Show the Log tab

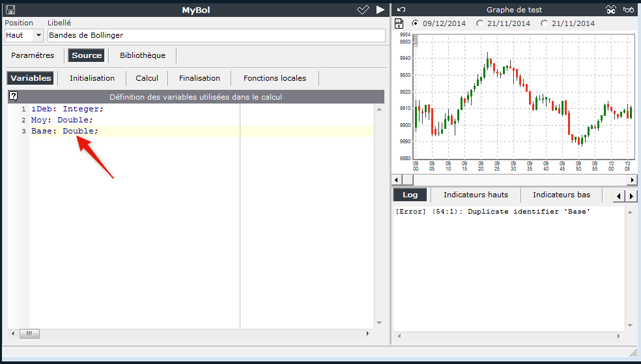[x=410, y=195]
